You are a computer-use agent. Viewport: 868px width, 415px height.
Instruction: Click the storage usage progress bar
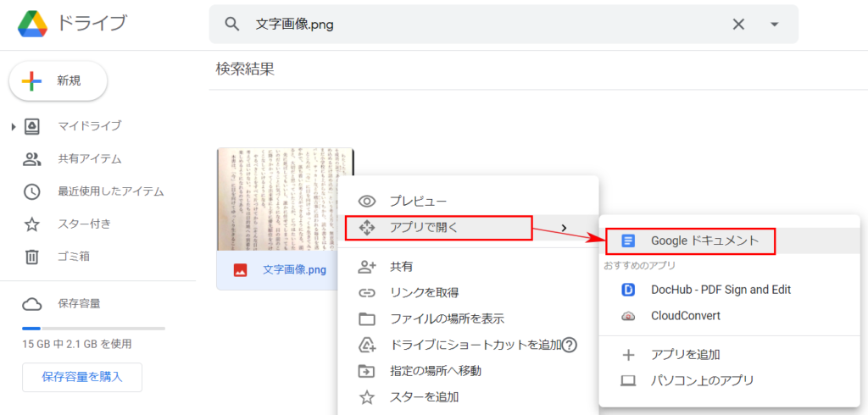pos(93,328)
